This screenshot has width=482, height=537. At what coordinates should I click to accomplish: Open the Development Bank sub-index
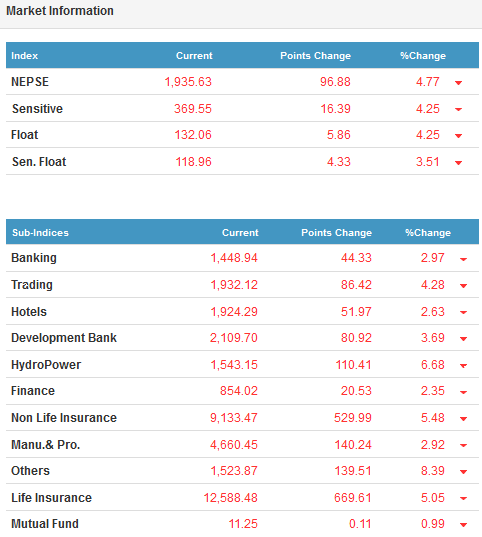64,338
